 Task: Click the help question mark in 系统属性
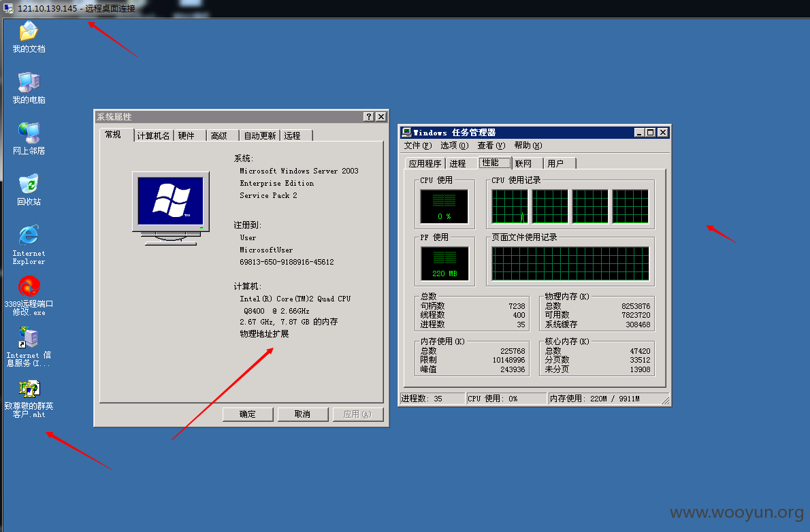click(368, 117)
